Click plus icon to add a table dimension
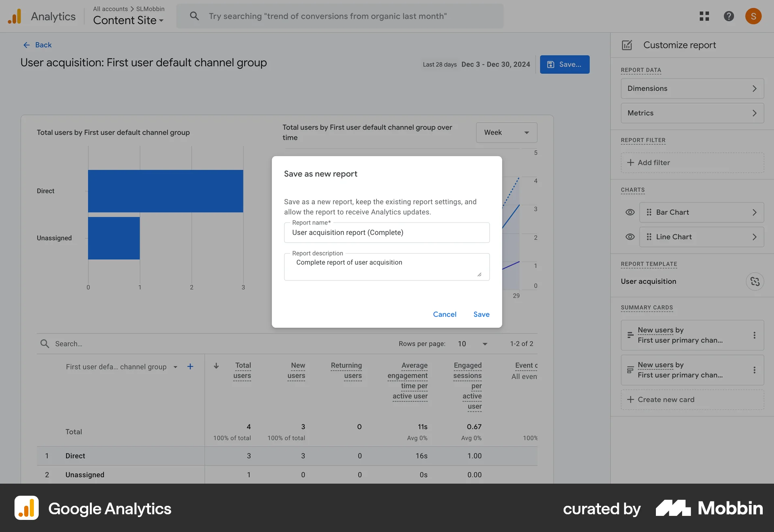 (190, 367)
